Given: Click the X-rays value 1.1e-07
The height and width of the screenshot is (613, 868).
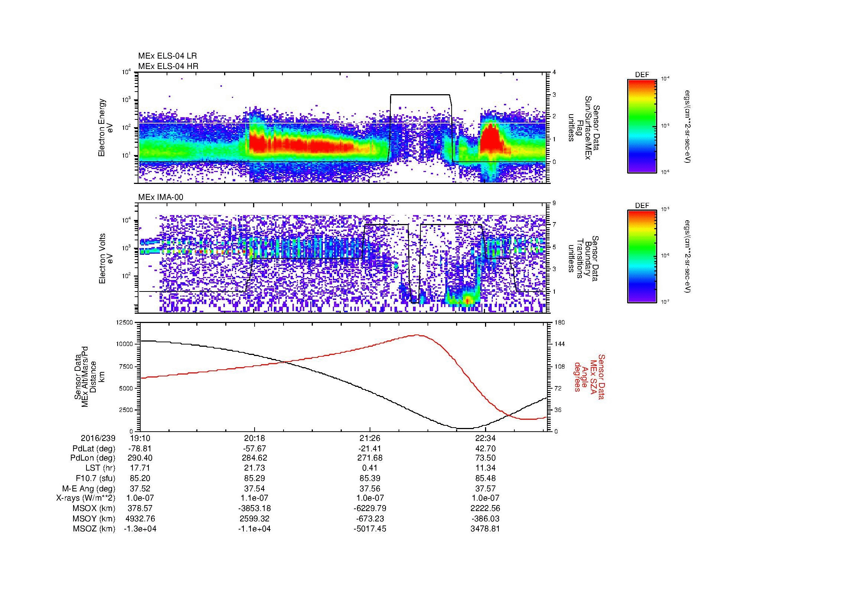Looking at the screenshot, I should pos(255,498).
